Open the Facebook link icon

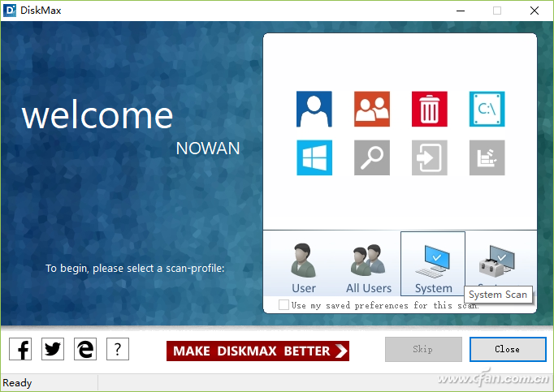click(21, 350)
